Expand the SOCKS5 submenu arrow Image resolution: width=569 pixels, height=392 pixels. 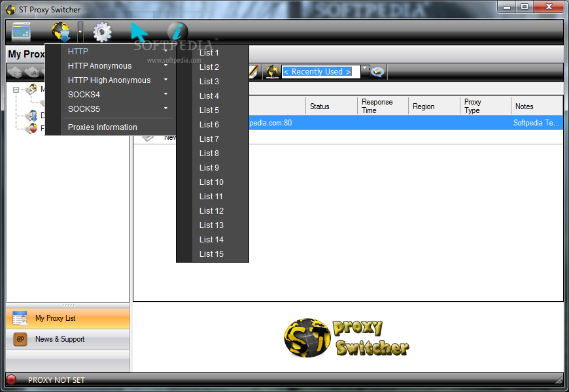click(x=166, y=108)
